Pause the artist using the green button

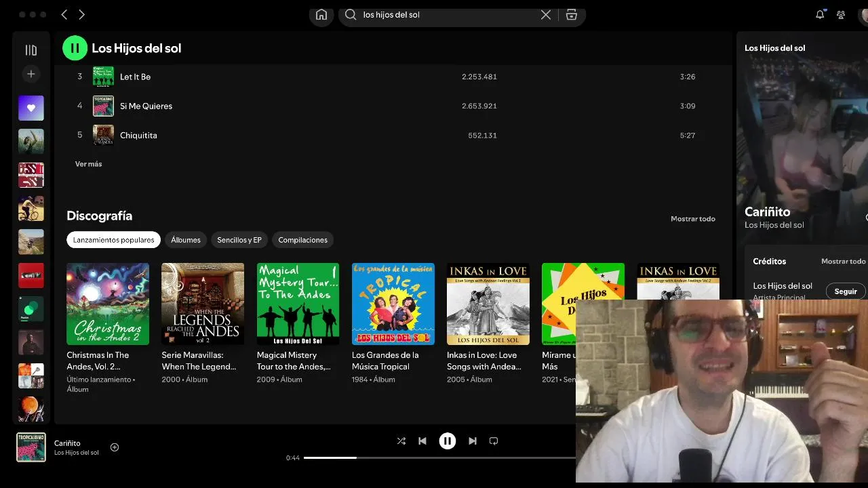[x=75, y=48]
